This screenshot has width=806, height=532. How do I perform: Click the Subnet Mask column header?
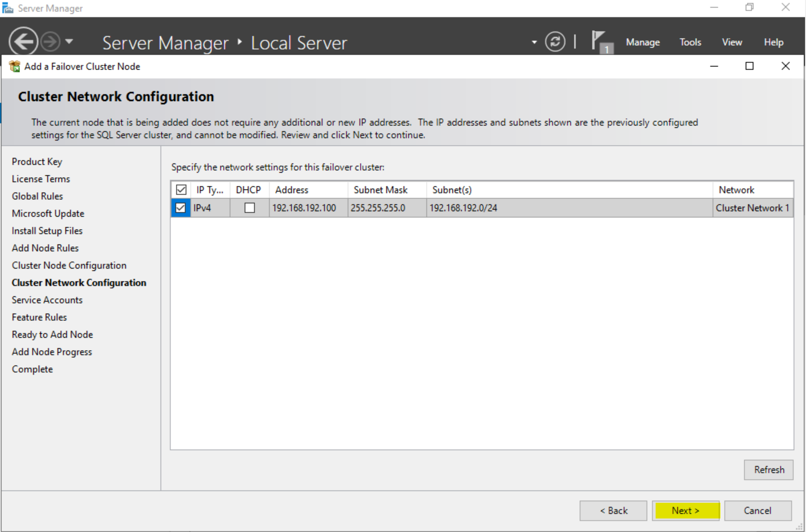[387, 190]
